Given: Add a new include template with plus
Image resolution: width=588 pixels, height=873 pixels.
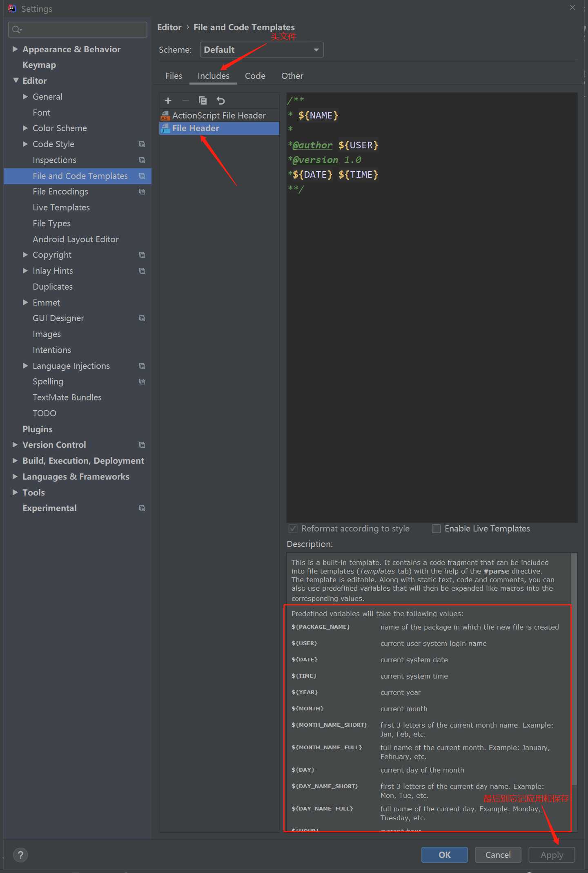Looking at the screenshot, I should [168, 100].
